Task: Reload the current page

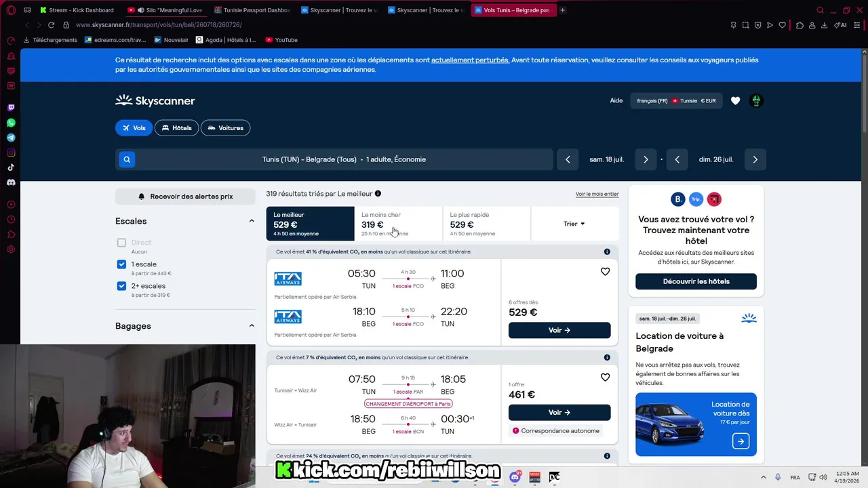Action: coord(51,25)
